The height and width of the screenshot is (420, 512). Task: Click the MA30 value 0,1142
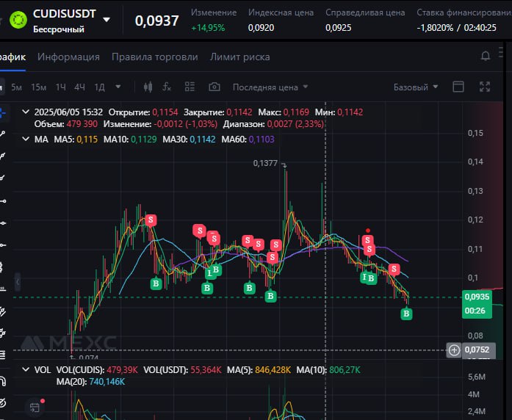pyautogui.click(x=203, y=140)
